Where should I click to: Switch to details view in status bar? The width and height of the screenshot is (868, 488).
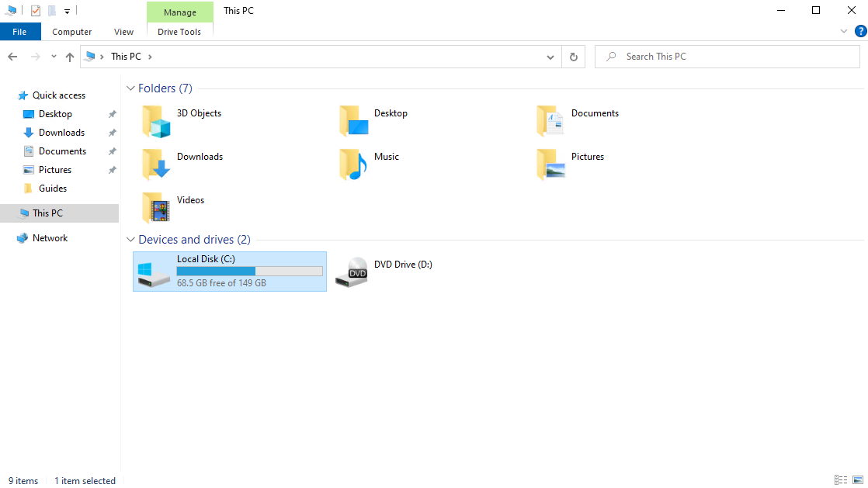(841, 480)
